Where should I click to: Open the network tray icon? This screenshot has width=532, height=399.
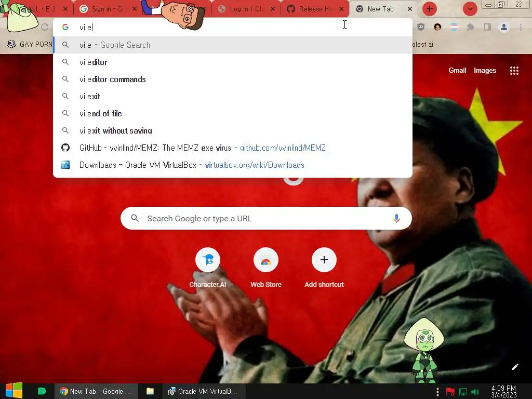463,392
